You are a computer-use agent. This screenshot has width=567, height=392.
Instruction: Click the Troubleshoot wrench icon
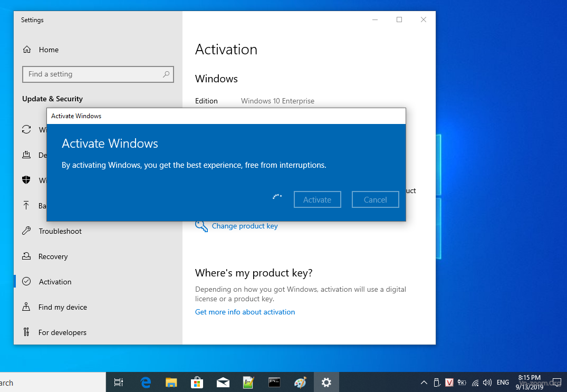[x=26, y=231]
